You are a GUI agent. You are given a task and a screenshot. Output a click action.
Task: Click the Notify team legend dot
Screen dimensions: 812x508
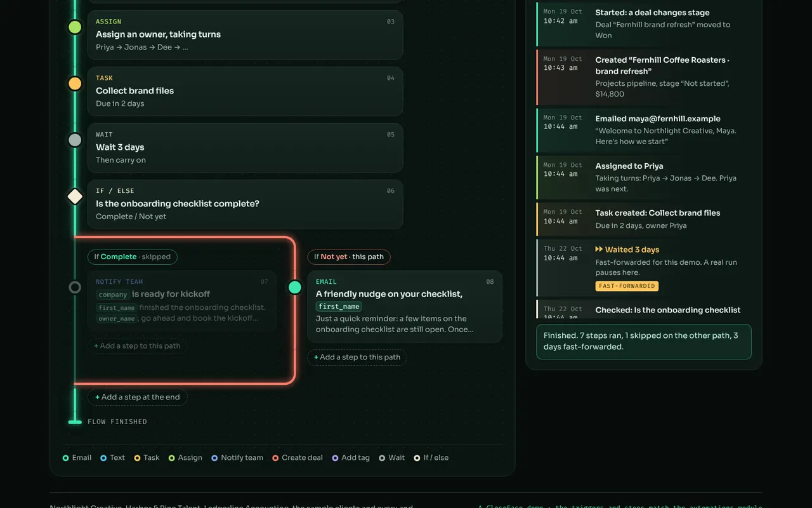point(214,458)
